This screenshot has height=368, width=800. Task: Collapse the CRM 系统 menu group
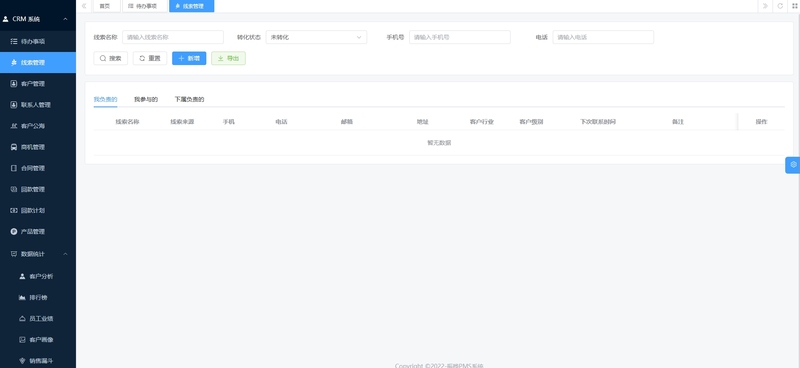tap(65, 19)
